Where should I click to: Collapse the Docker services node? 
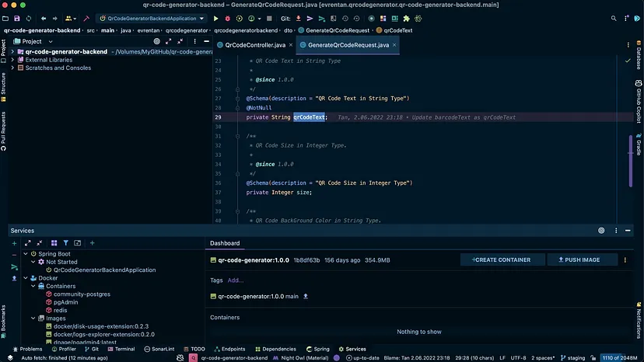26,278
